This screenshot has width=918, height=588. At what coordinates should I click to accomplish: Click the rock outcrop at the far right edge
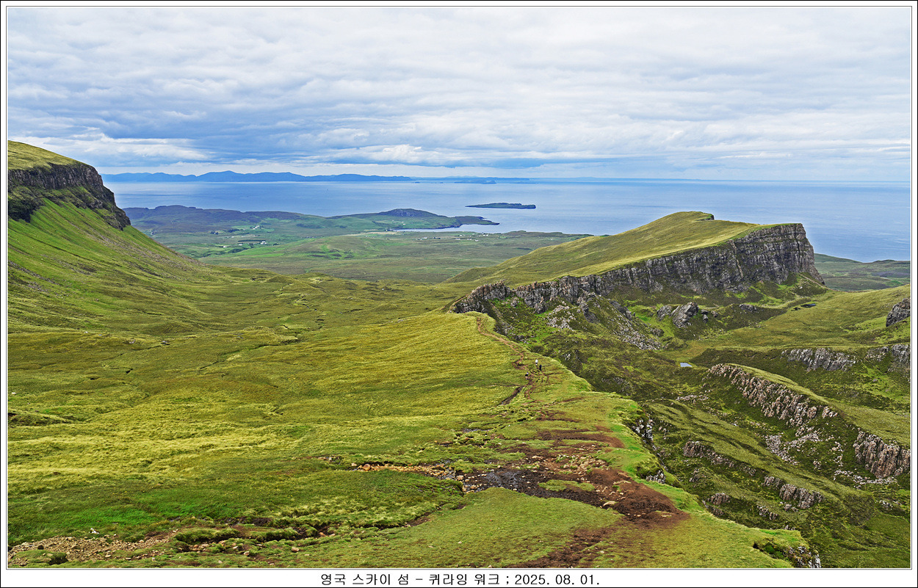click(x=897, y=312)
